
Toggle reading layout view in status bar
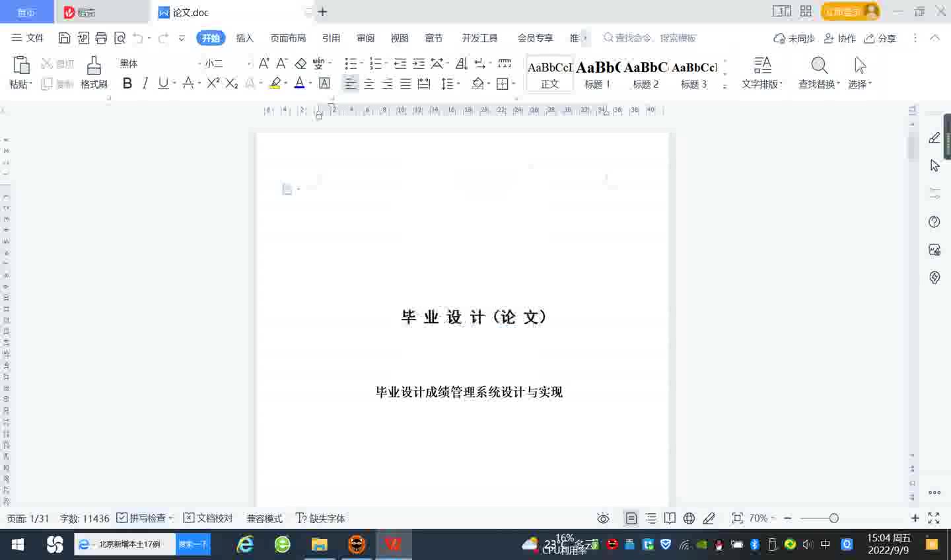click(x=670, y=518)
